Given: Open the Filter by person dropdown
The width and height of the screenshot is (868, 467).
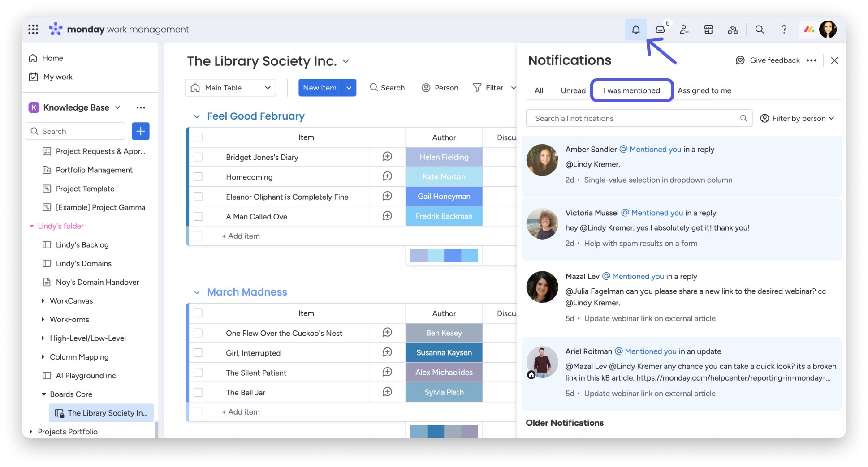Looking at the screenshot, I should point(797,118).
